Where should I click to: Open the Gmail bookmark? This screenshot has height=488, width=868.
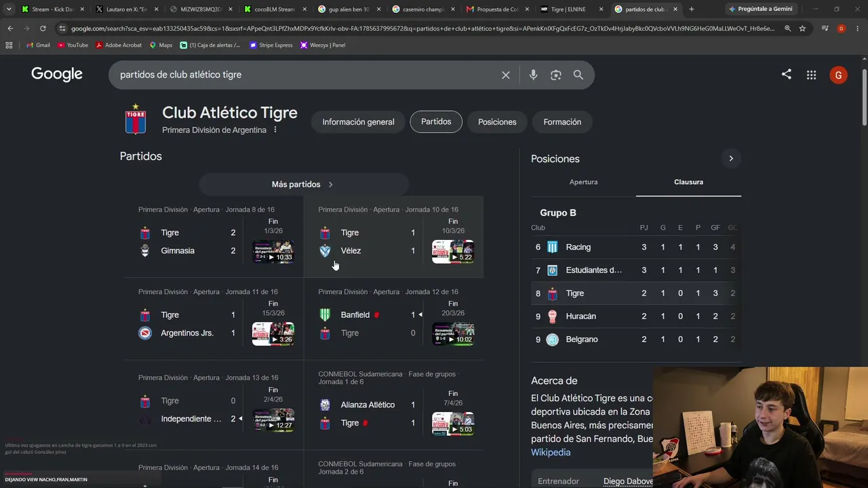[x=38, y=45]
